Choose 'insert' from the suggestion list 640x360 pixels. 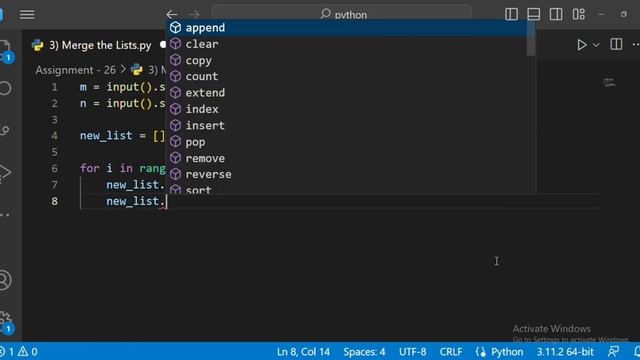point(347,125)
